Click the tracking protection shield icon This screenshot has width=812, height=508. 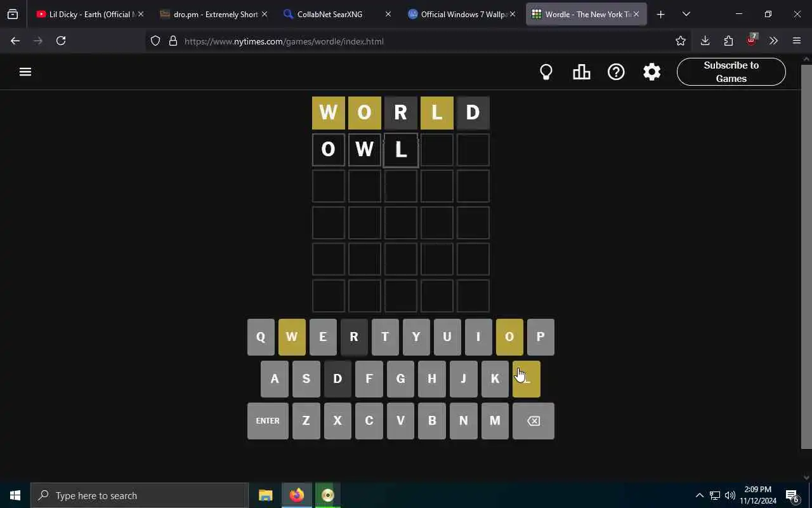pos(155,41)
